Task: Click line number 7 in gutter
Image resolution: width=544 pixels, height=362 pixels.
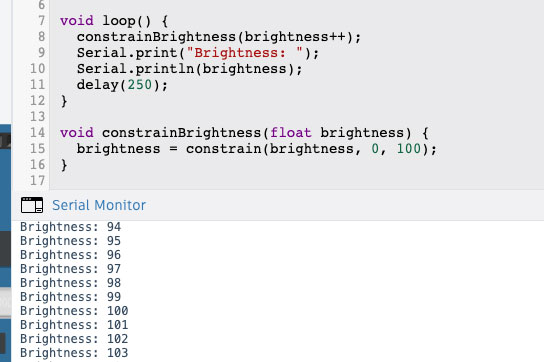Action: point(41,21)
